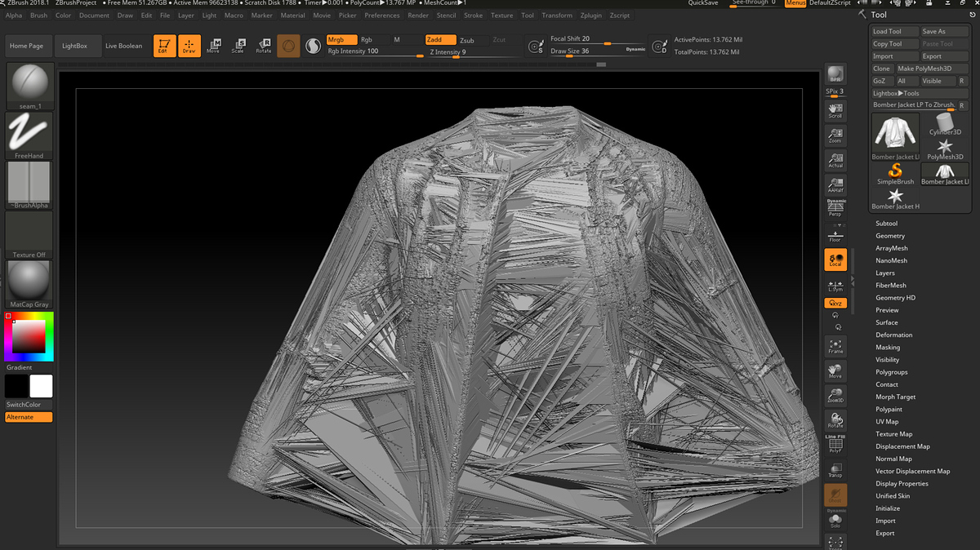This screenshot has width=980, height=550.
Task: Expand the Display Properties section
Action: (902, 484)
